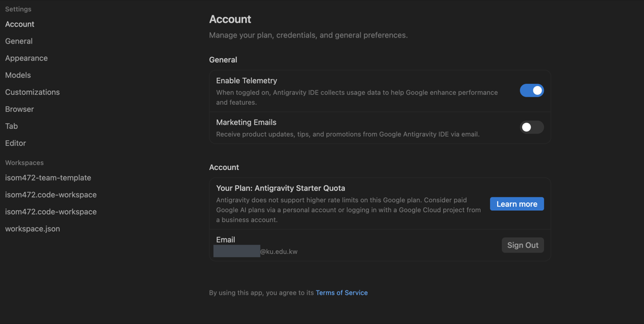The image size is (644, 324).
Task: Select Models in the sidebar
Action: click(x=18, y=75)
